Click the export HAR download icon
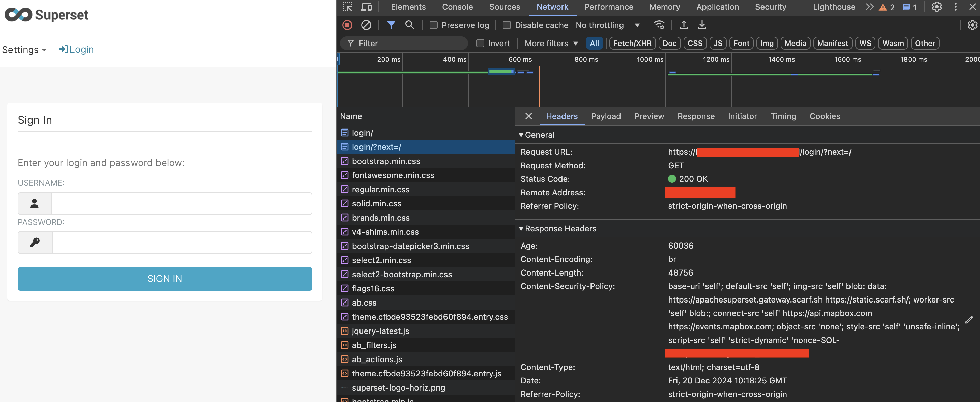Screen dimensions: 980x402 (x=702, y=25)
